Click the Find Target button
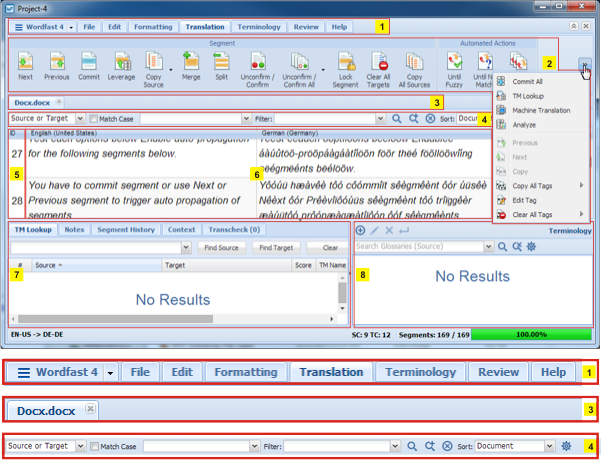The image size is (601, 460). click(276, 248)
